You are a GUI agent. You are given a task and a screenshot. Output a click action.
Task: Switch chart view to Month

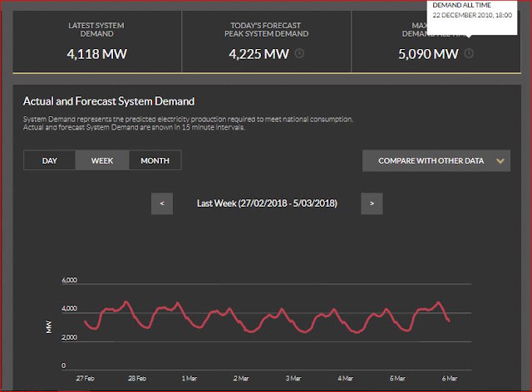(155, 160)
